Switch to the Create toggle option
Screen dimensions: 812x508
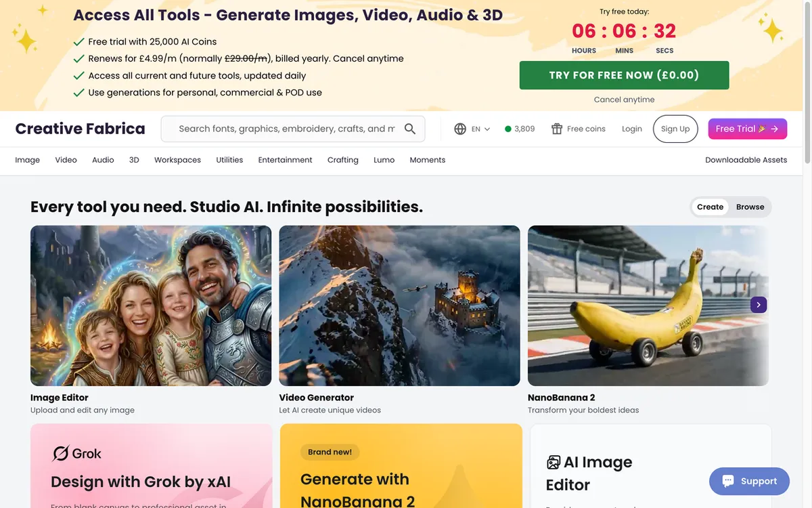pos(710,207)
